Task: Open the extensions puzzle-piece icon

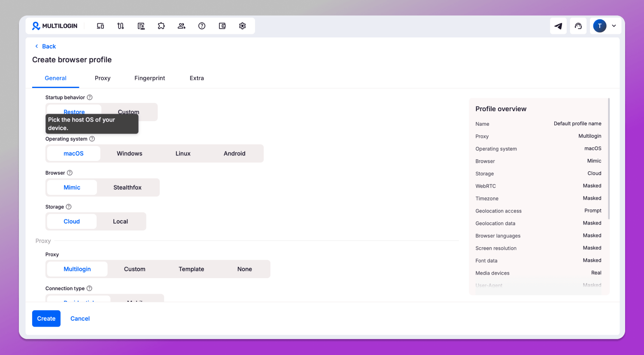Action: coord(161,26)
